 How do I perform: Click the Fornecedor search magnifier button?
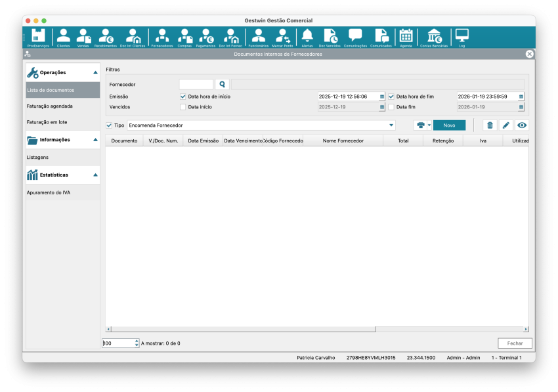223,85
